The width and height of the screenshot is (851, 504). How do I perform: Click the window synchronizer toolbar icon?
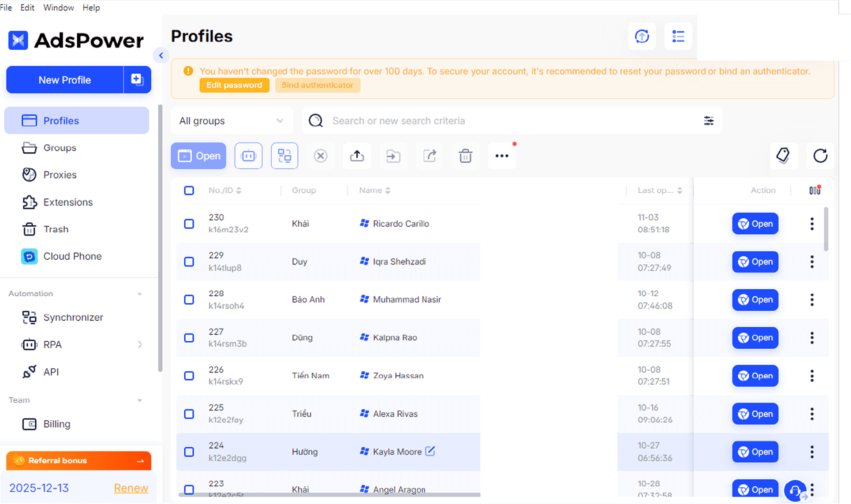coord(284,156)
